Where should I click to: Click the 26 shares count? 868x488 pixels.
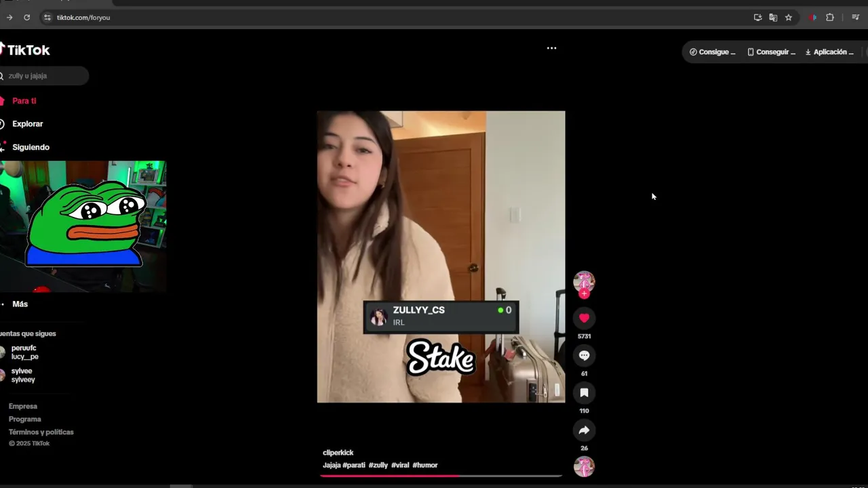[584, 448]
